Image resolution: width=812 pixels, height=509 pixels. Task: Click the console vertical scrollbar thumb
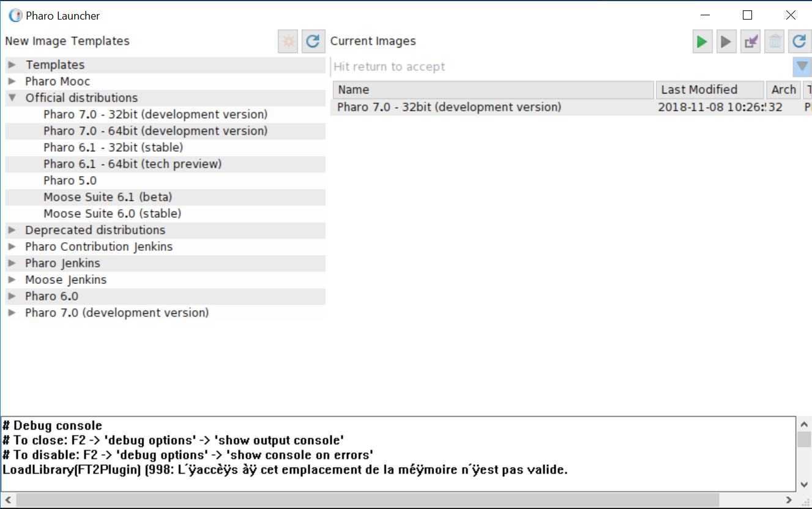pyautogui.click(x=805, y=439)
